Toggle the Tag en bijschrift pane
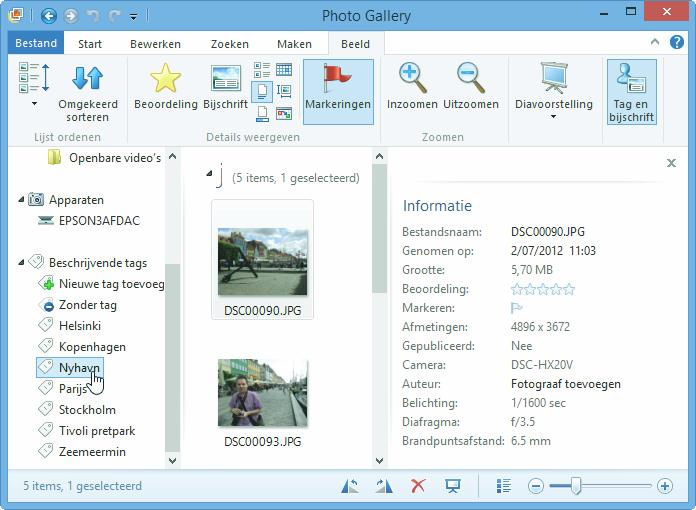The image size is (696, 510). 631,90
